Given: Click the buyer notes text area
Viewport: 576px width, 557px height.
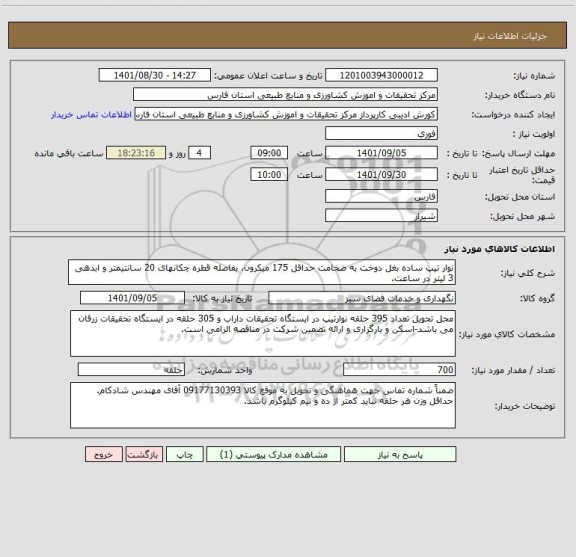Looking at the screenshot, I should click(x=263, y=405).
